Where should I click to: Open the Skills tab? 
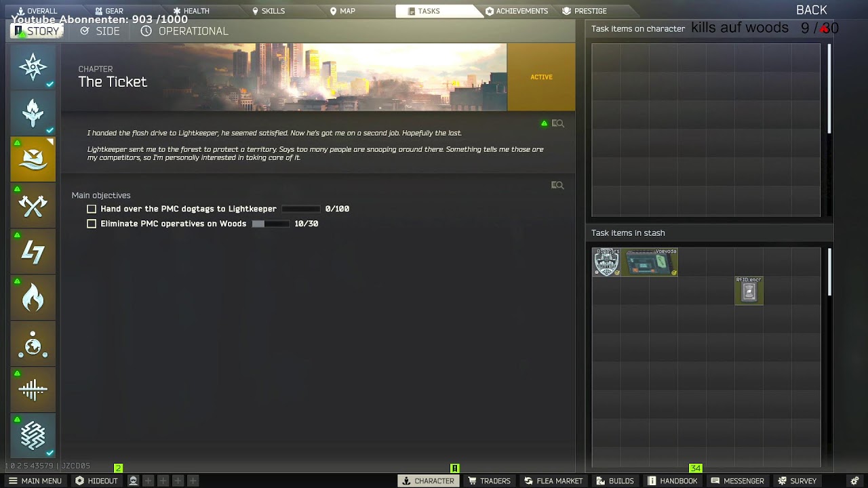tap(269, 11)
